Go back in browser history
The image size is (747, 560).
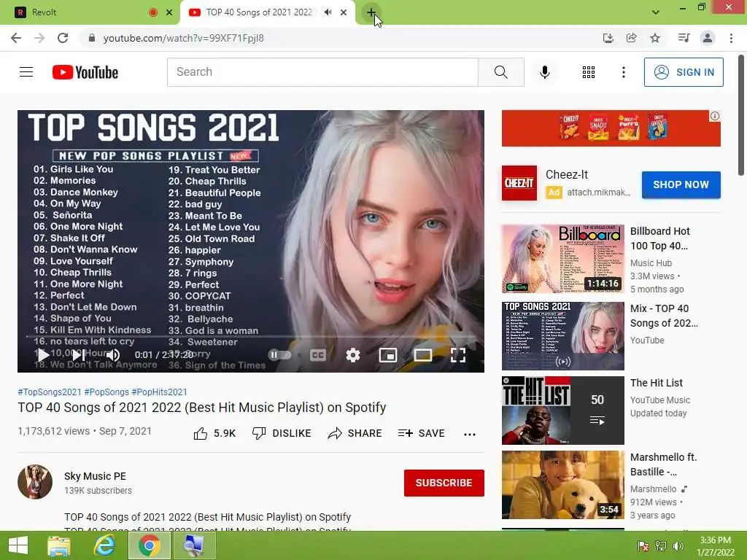(x=16, y=38)
